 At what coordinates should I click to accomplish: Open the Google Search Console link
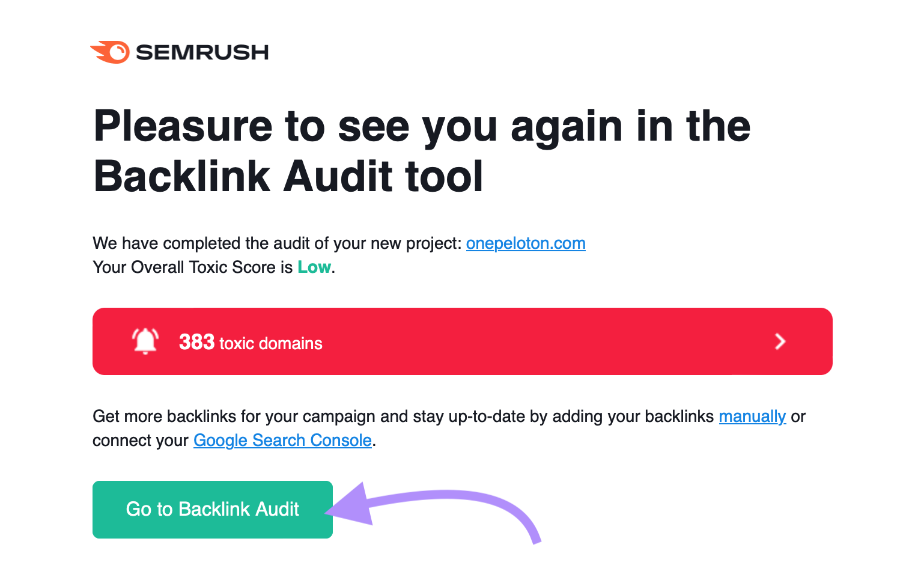[x=282, y=441]
